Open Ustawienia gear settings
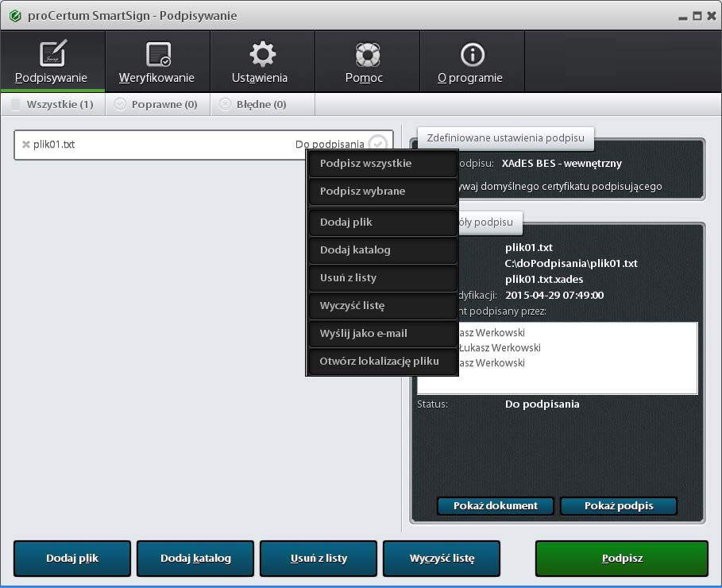Viewport: 722px width, 588px height. (262, 61)
